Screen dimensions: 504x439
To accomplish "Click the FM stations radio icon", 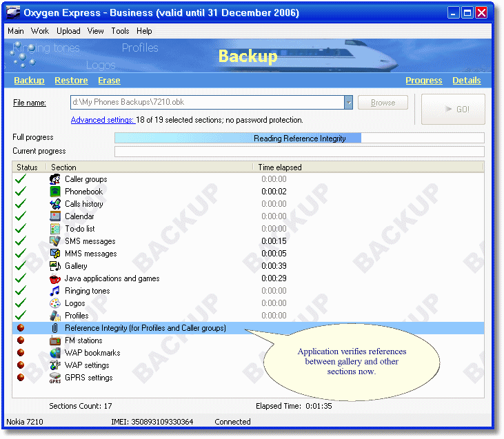I will tap(55, 340).
